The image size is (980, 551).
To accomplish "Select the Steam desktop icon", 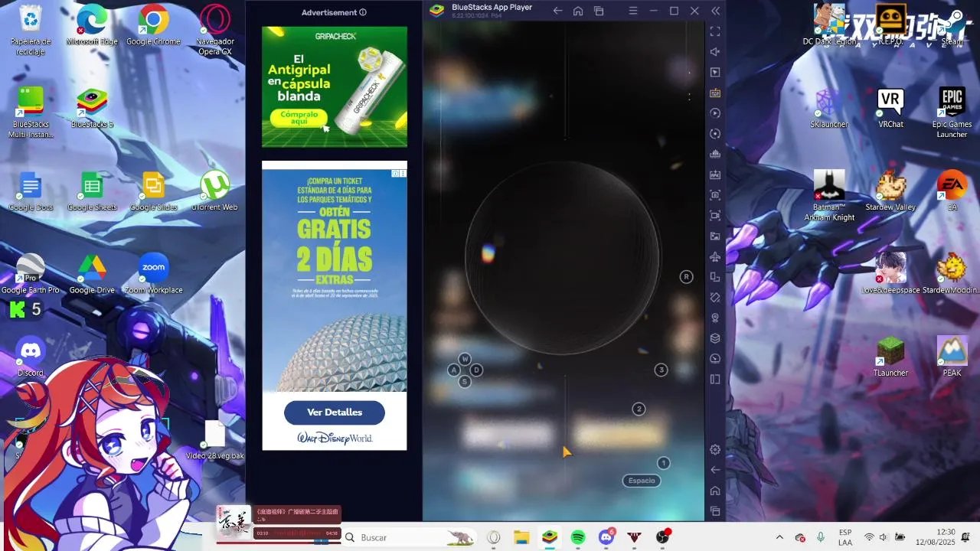I will (x=952, y=25).
